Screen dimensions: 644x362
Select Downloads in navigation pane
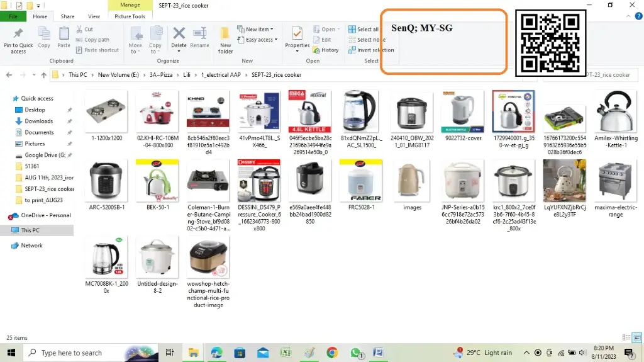38,121
